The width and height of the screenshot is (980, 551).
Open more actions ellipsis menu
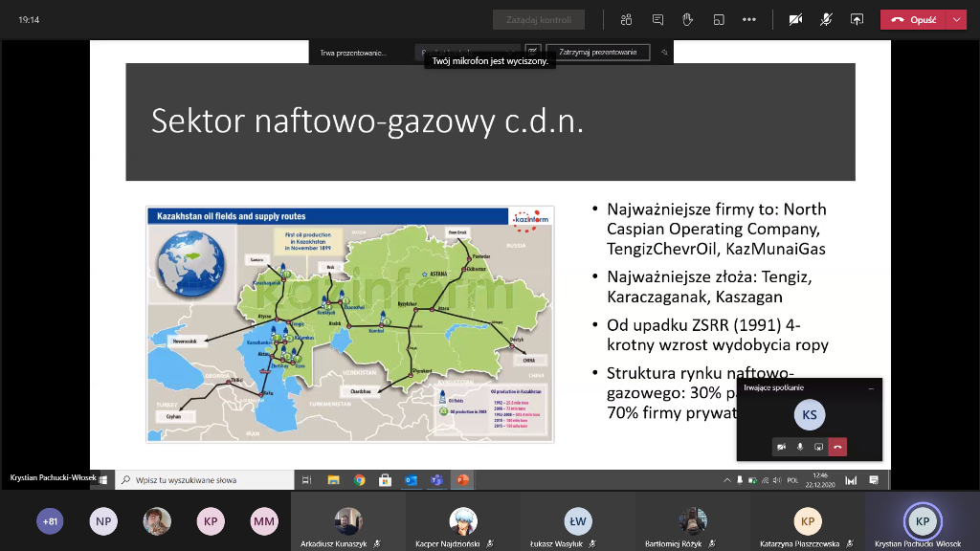coord(748,19)
